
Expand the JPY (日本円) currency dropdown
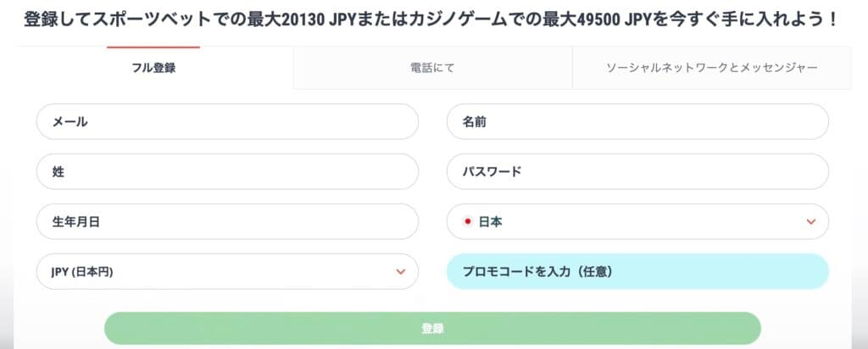point(227,272)
